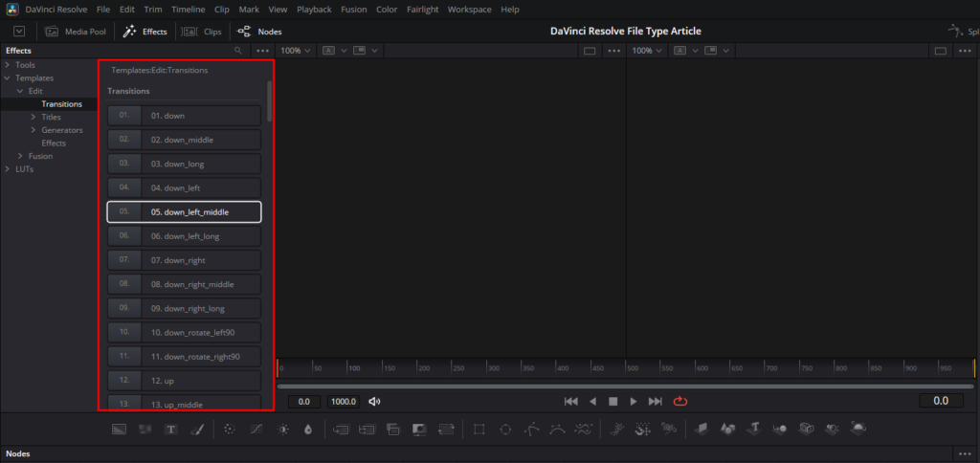Toggle left viewer single/dual view button
Screen dimensions: 980x463
589,51
